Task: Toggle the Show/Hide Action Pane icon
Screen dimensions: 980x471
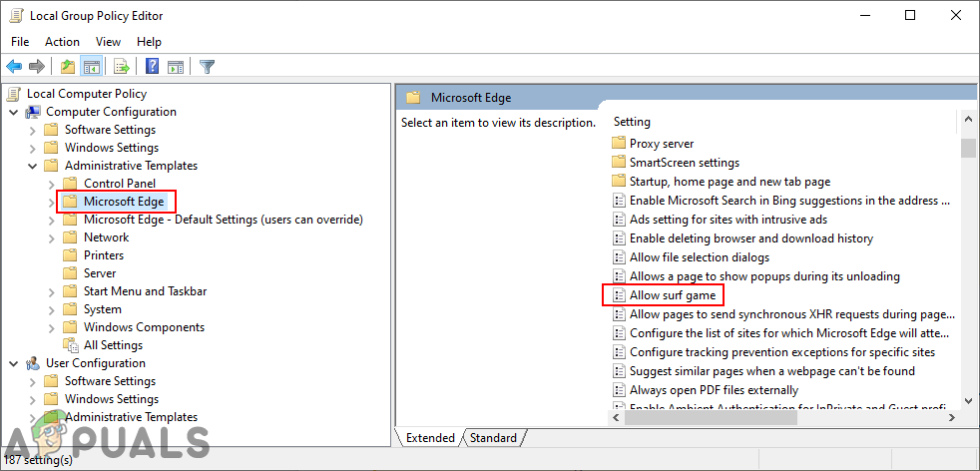Action: click(176, 67)
